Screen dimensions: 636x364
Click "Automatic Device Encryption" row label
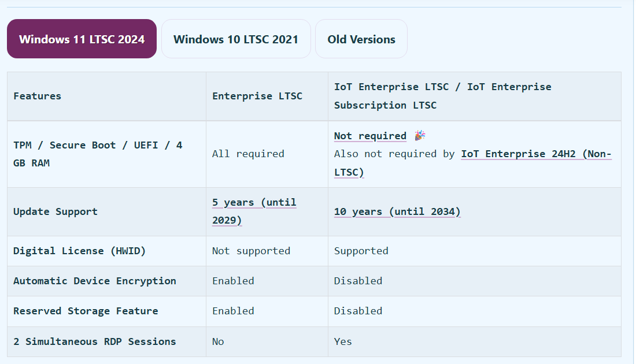[x=94, y=281]
